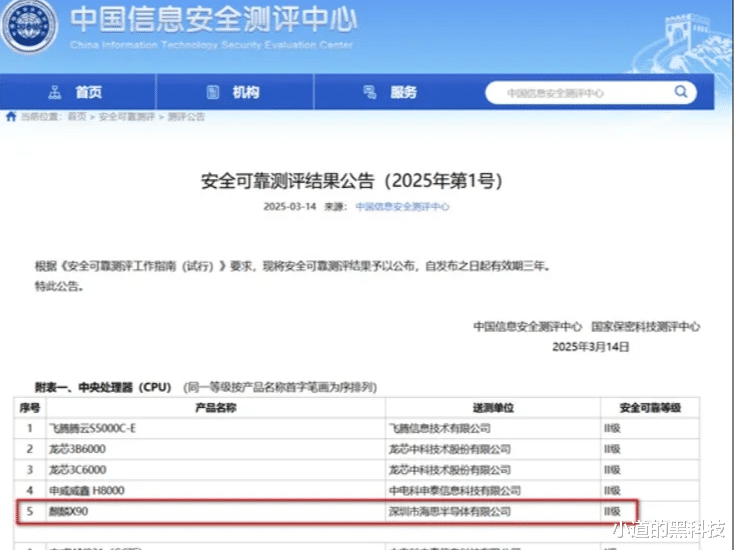The height and width of the screenshot is (550, 735).
Task: Follow the 首页 breadcrumb link
Action: (77, 117)
